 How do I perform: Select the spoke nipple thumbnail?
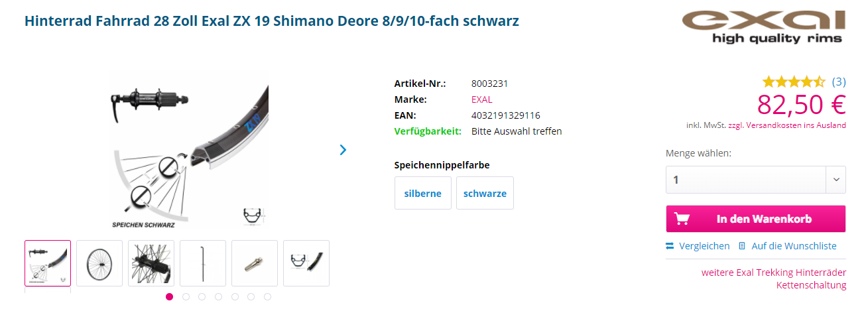coord(255,263)
